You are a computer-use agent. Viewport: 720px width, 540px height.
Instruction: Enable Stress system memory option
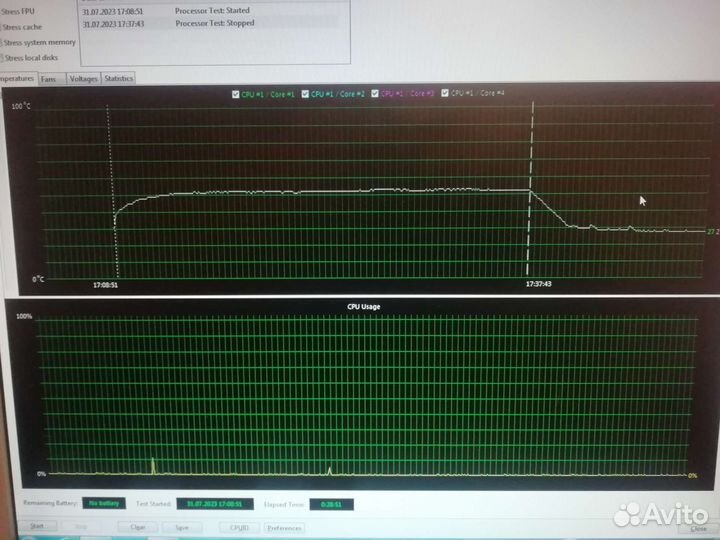38,42
